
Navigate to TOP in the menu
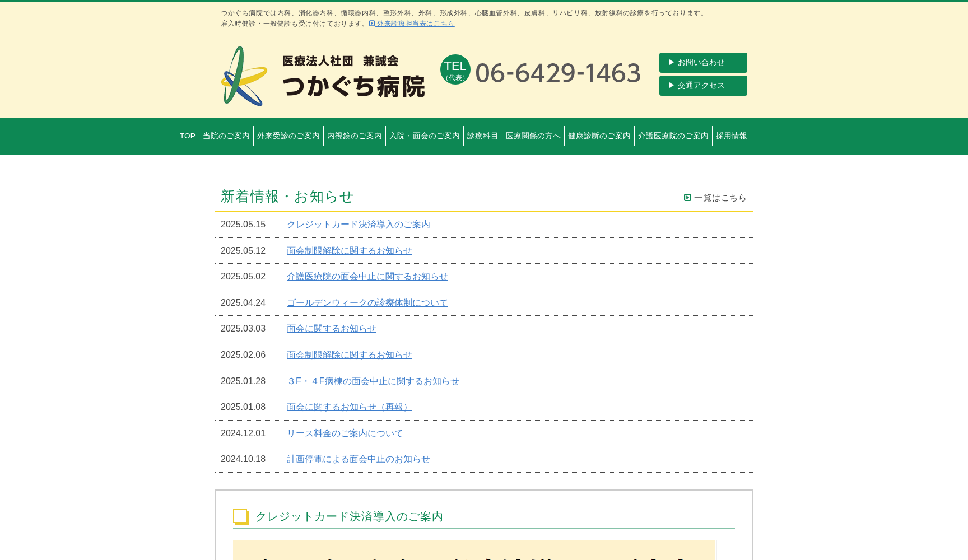187,136
